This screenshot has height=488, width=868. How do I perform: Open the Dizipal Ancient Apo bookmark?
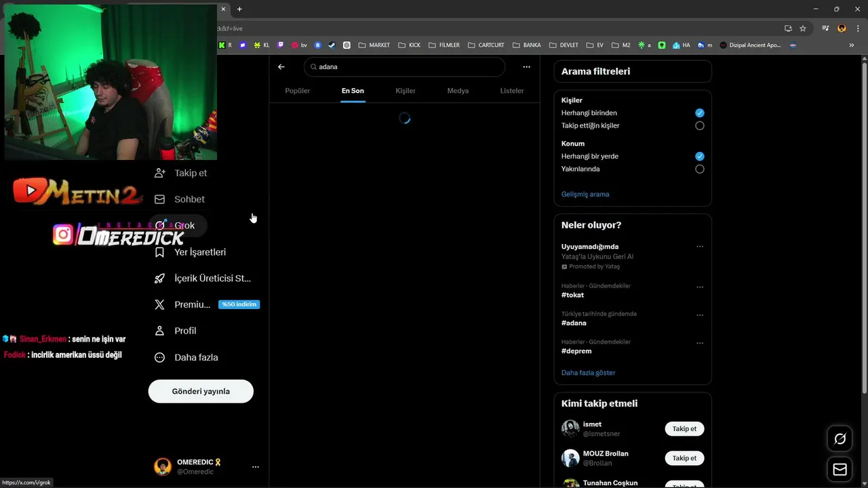tap(750, 45)
